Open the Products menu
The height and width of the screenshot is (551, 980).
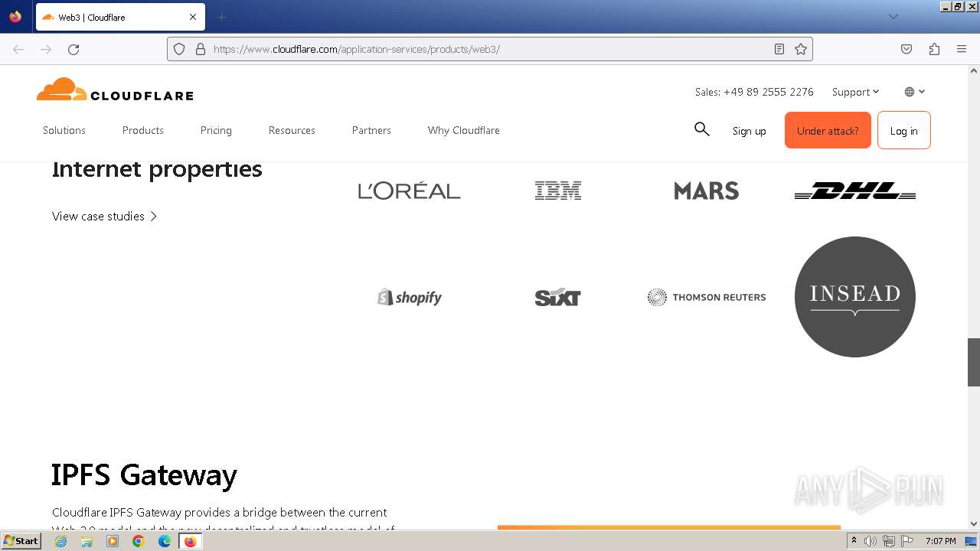click(x=143, y=130)
